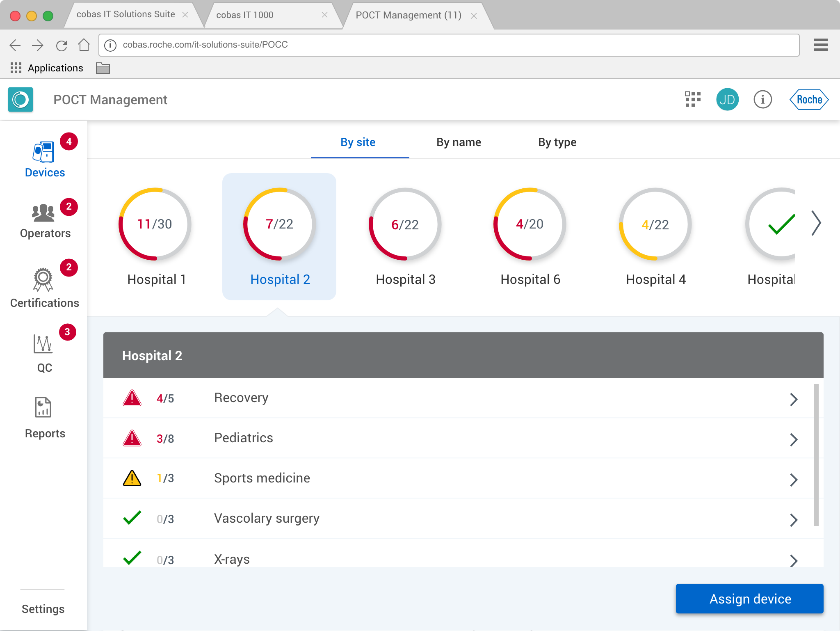Open the Operators sidebar icon
Viewport: 840px width, 631px height.
point(43,213)
